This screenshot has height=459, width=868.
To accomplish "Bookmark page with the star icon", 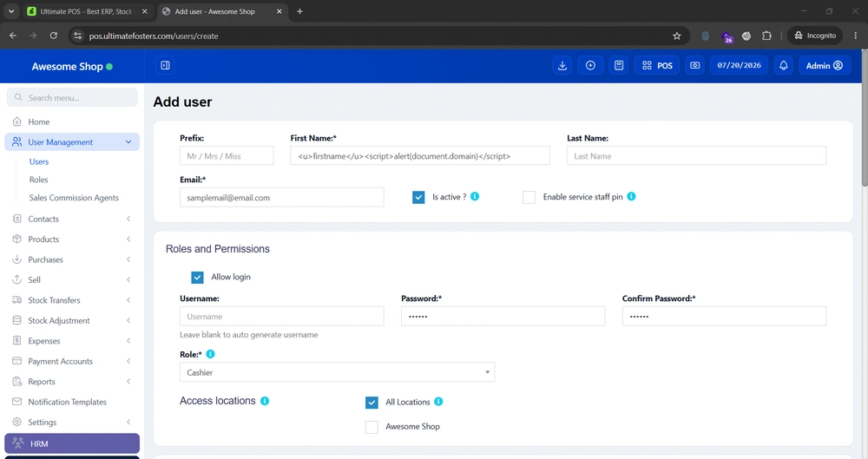I will 676,36.
